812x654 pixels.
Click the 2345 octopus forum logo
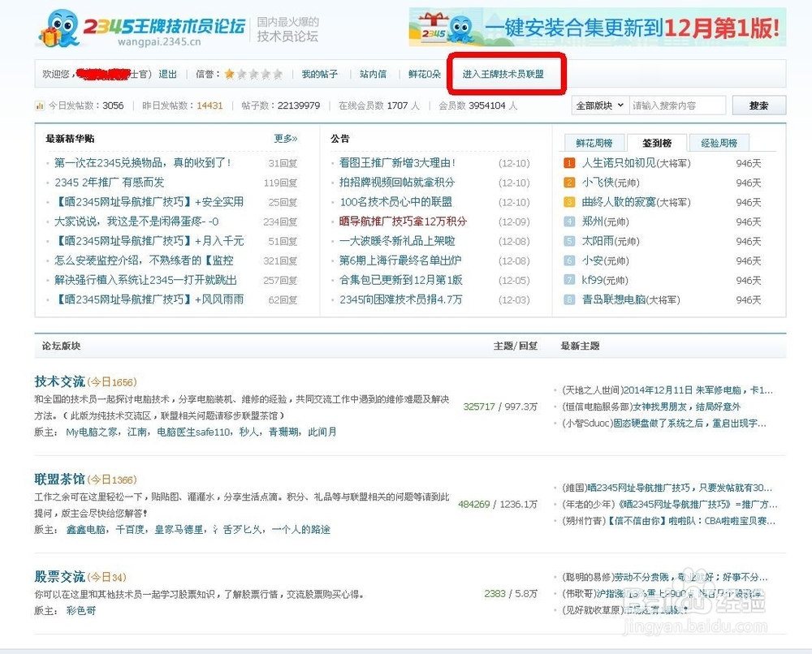tap(140, 28)
